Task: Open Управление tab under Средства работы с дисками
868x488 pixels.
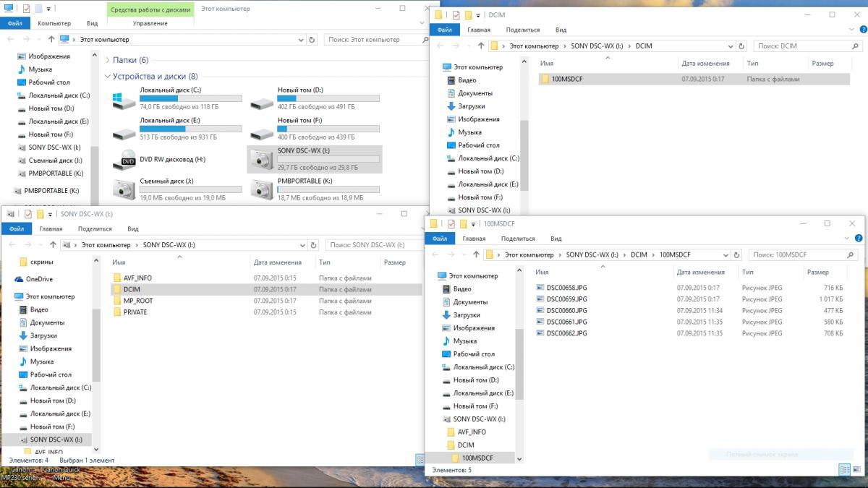Action: point(150,23)
